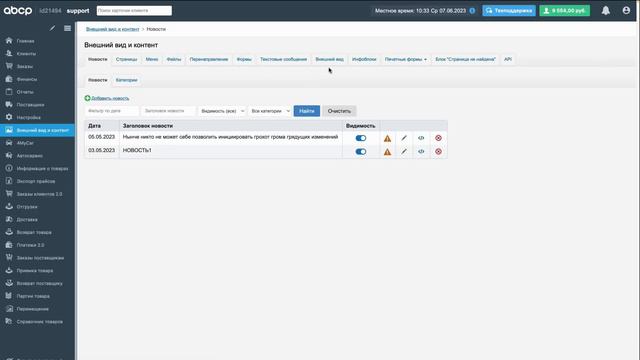Open the Блок "Страница не найдена" tab
The height and width of the screenshot is (360, 640).
[x=465, y=59]
